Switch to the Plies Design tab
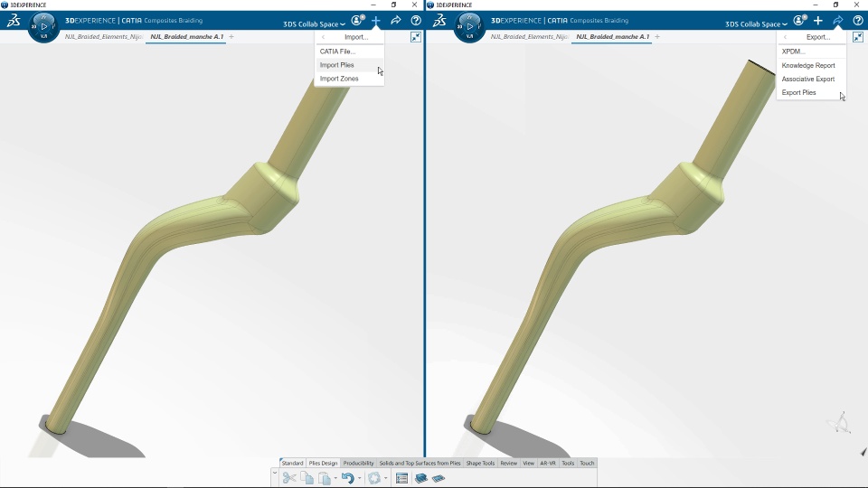 [x=323, y=463]
